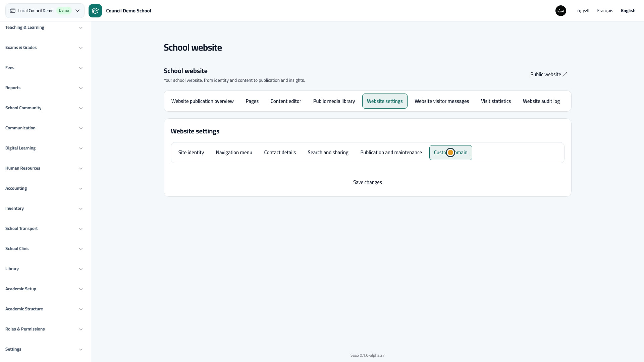Viewport: 644px width, 362px height.
Task: Expand the Accounting sidebar section
Action: pos(44,188)
